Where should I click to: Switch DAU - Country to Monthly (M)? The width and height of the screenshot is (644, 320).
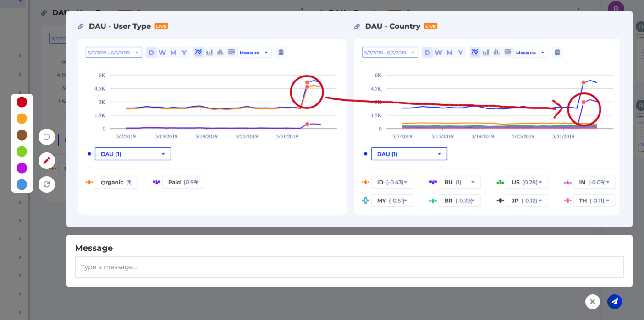(x=450, y=53)
